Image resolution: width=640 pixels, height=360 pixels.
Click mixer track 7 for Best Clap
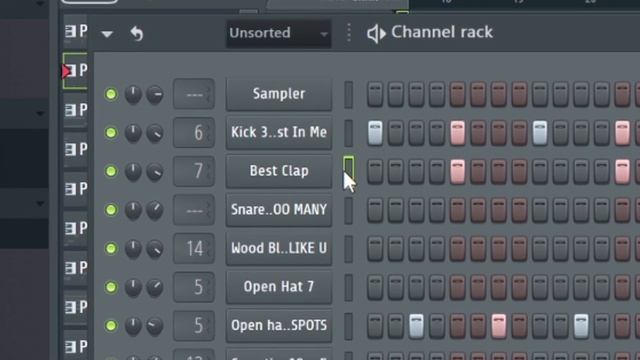[194, 171]
